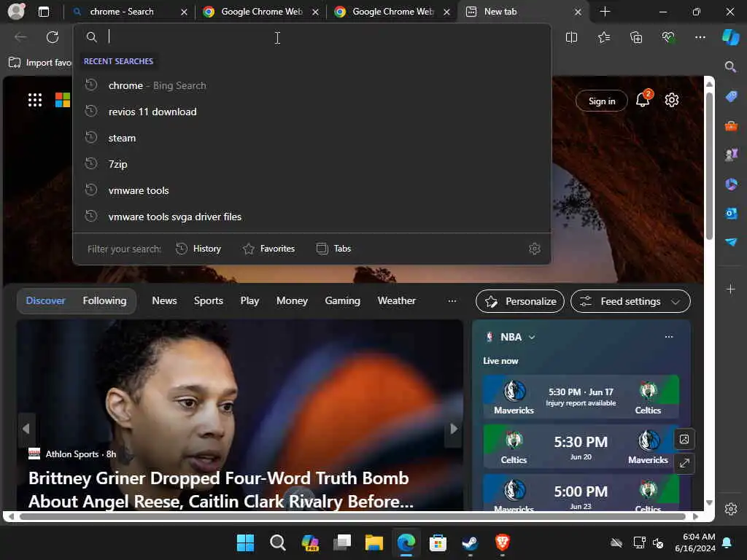Select recent search revios 11 download
Screen dimensions: 747x560
tap(312, 112)
